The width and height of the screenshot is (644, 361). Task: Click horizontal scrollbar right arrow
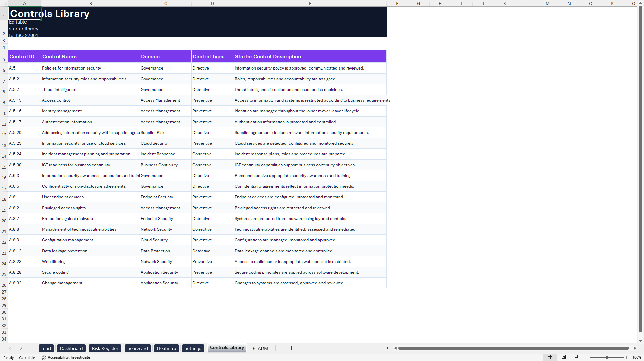click(x=635, y=348)
